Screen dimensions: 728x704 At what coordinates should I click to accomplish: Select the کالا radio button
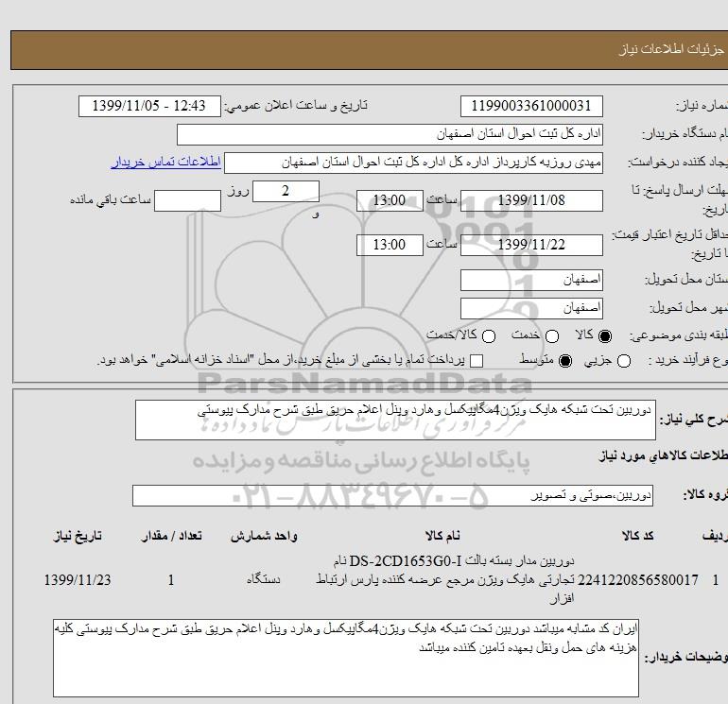point(605,336)
